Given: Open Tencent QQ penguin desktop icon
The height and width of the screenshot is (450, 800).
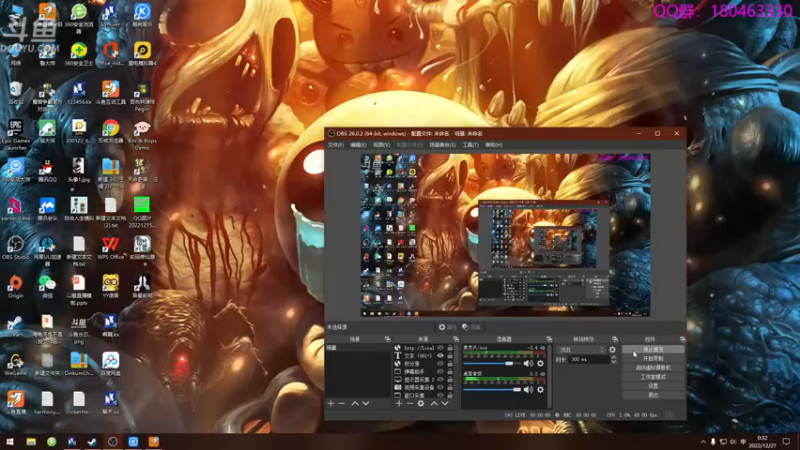Looking at the screenshot, I should (x=47, y=170).
